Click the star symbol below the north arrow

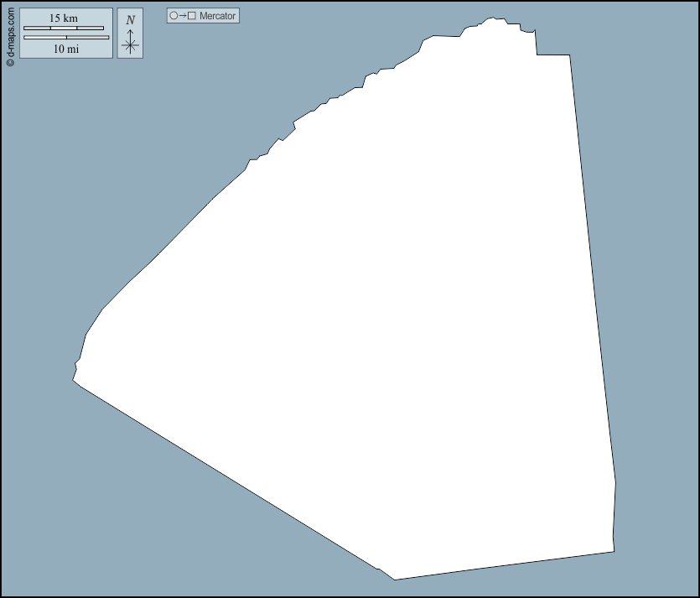tap(130, 46)
